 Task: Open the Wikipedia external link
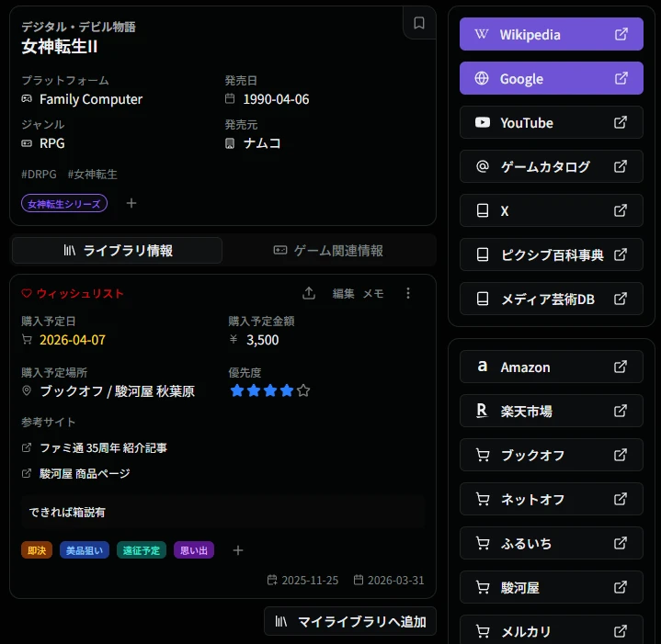(551, 34)
